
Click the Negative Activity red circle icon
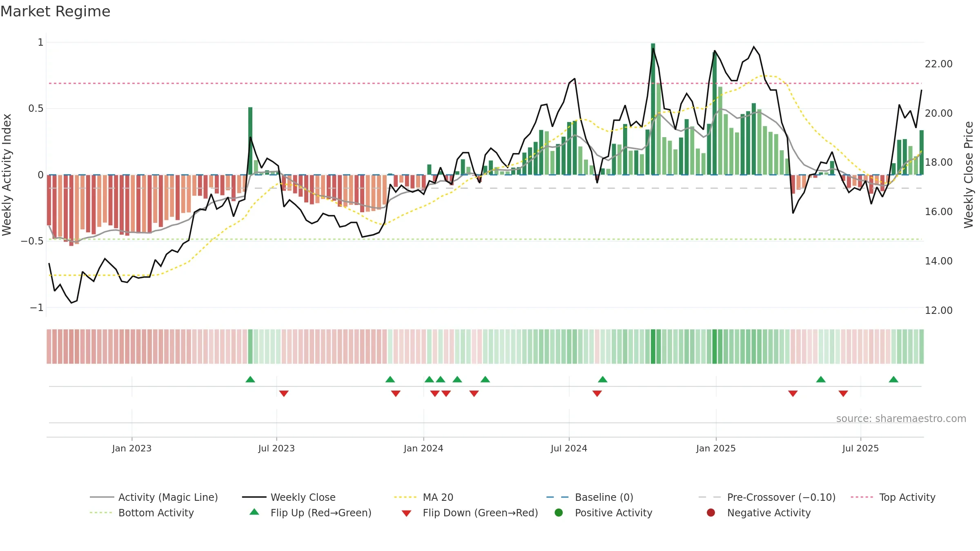click(x=711, y=513)
